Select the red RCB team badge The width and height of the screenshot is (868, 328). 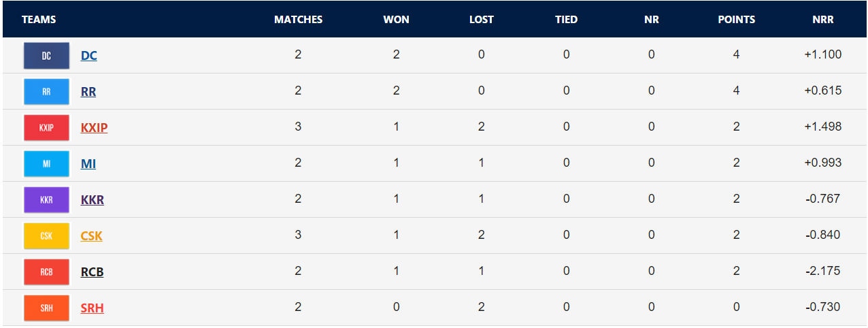(x=46, y=272)
